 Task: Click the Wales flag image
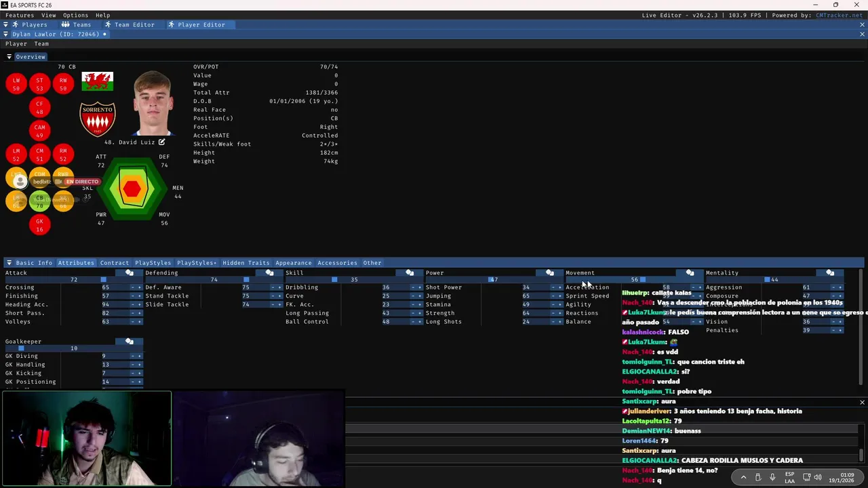tap(98, 81)
